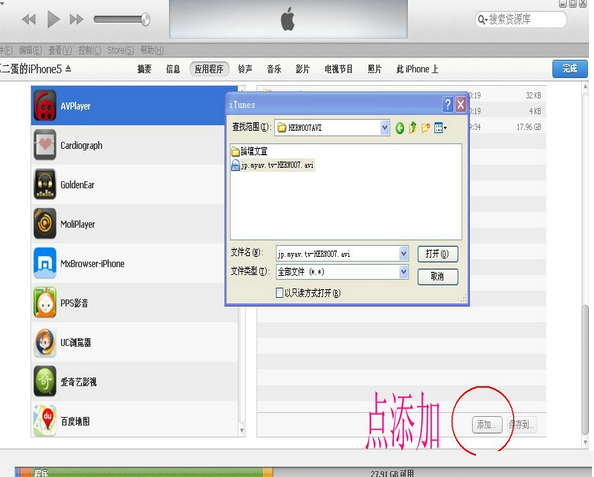Image resolution: width=594 pixels, height=477 pixels.
Task: Click the 打开(O) button
Action: (x=438, y=254)
